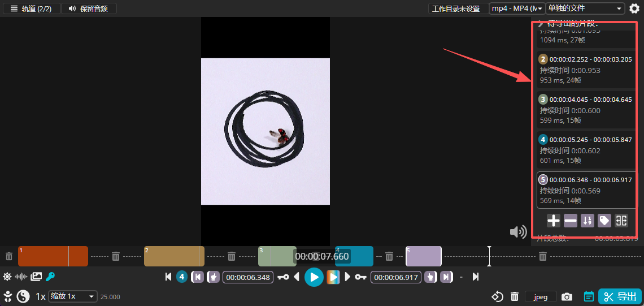This screenshot has width=644, height=306.
Task: Click the orange segment 1 on timeline
Action: pyautogui.click(x=53, y=256)
